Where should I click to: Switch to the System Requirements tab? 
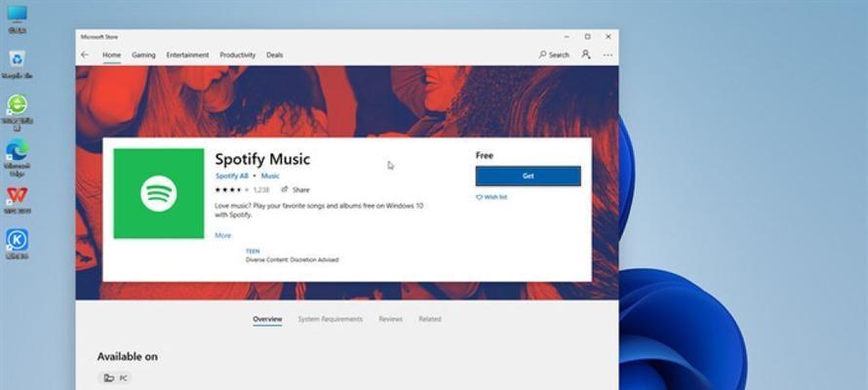[331, 319]
